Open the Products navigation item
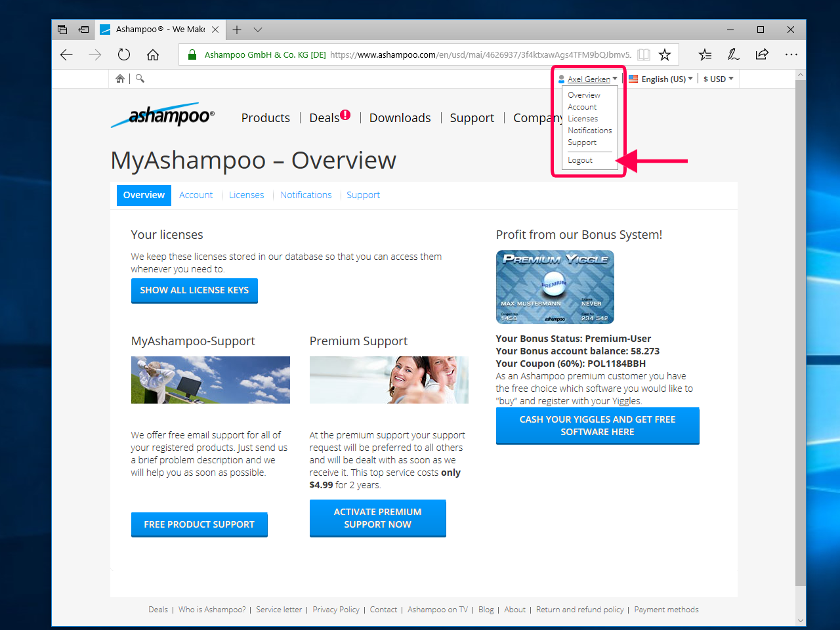Image resolution: width=840 pixels, height=630 pixels. click(x=266, y=118)
